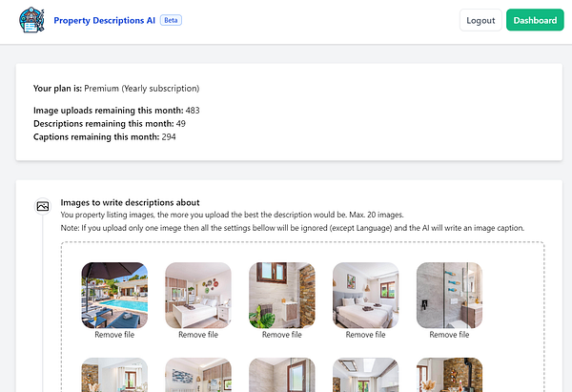The width and height of the screenshot is (572, 392).
Task: Select the swimming pool thumbnail
Action: (x=114, y=295)
